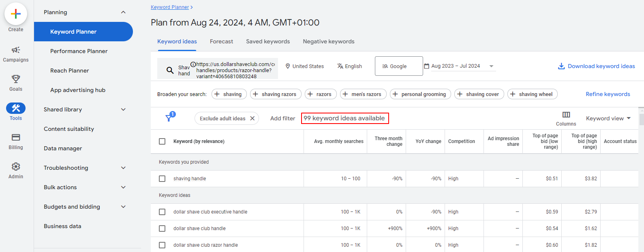The width and height of the screenshot is (644, 252).
Task: Click Download keyword ideas
Action: click(x=601, y=66)
